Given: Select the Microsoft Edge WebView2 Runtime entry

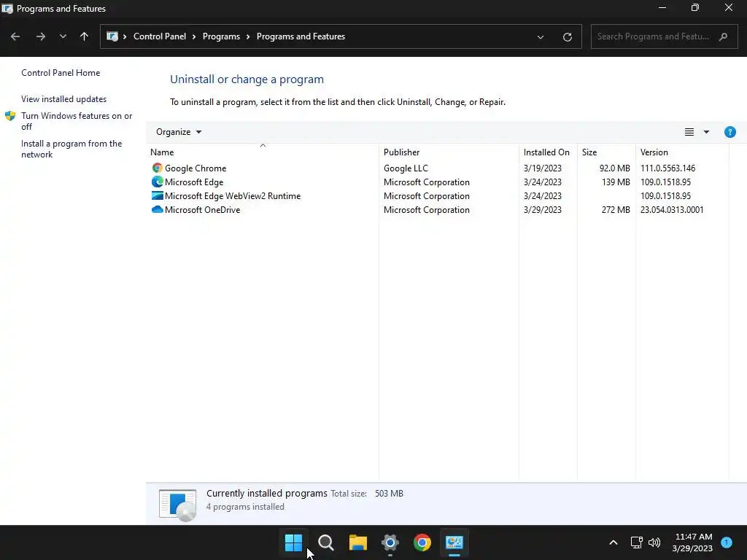Looking at the screenshot, I should coord(233,195).
